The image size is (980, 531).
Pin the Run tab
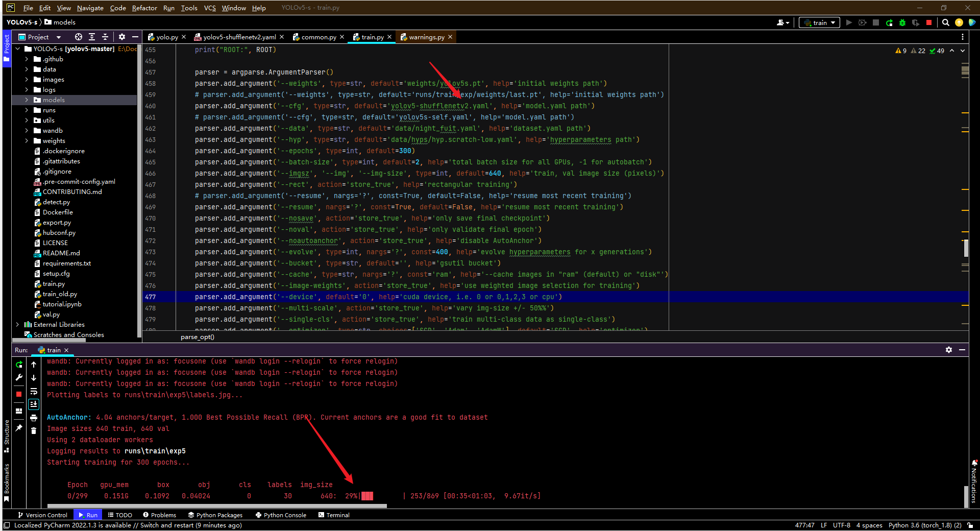19,428
